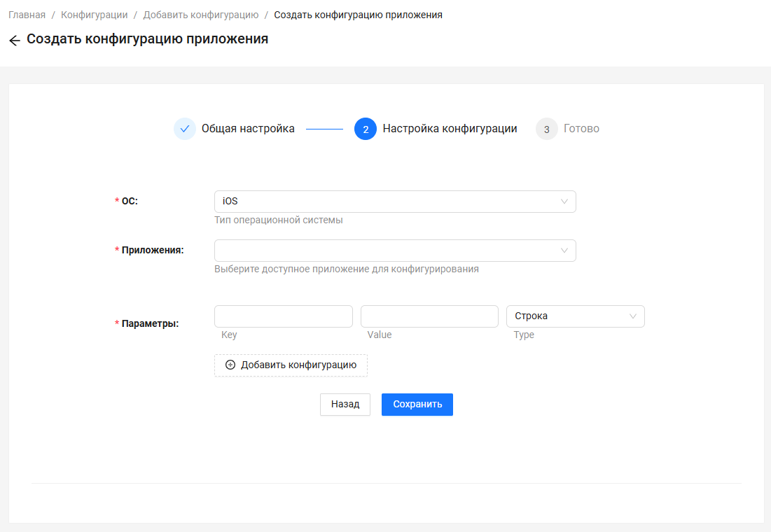
Task: Focus the Key parameter input field
Action: click(x=283, y=316)
